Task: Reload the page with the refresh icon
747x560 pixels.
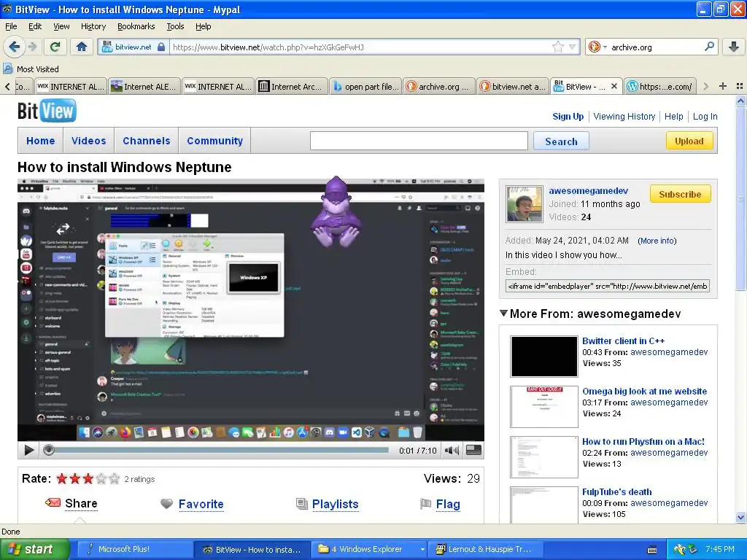Action: point(55,47)
